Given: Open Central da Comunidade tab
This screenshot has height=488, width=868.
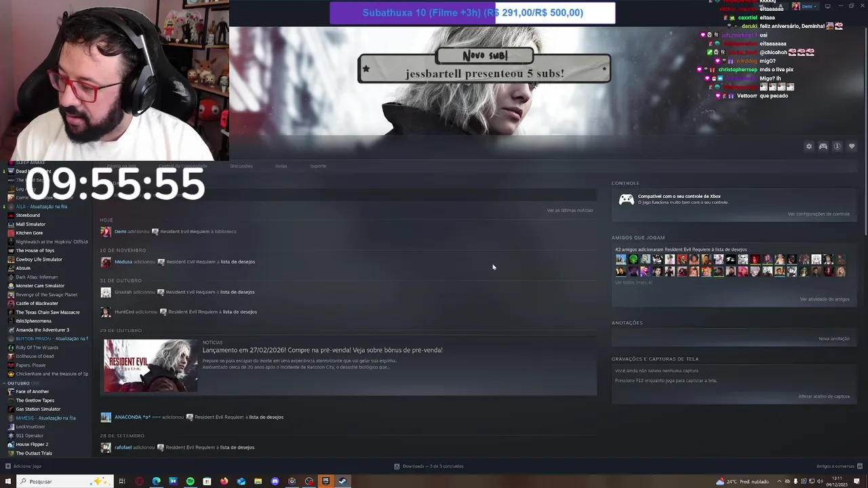Looking at the screenshot, I should tap(183, 166).
